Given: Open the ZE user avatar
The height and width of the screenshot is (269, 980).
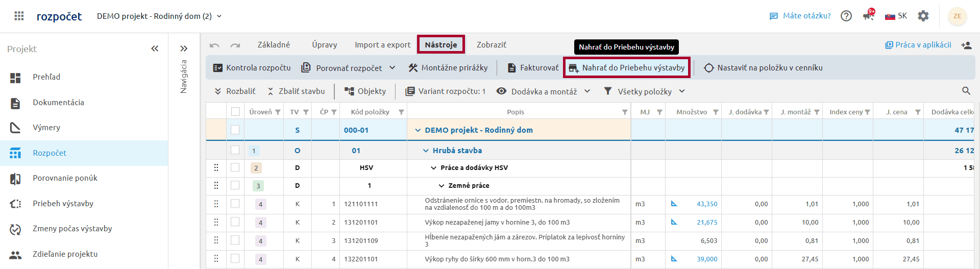Looking at the screenshot, I should [x=957, y=16].
